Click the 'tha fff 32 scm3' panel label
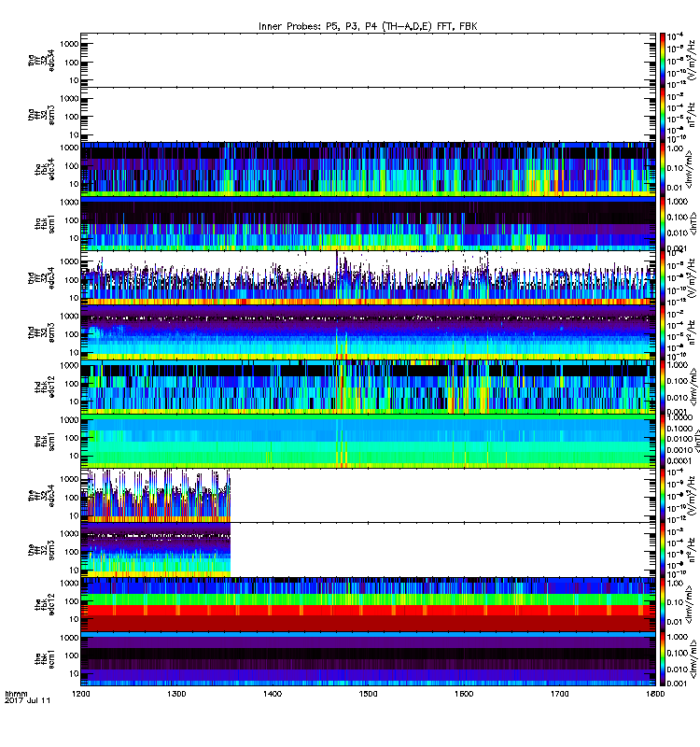 click(x=41, y=114)
